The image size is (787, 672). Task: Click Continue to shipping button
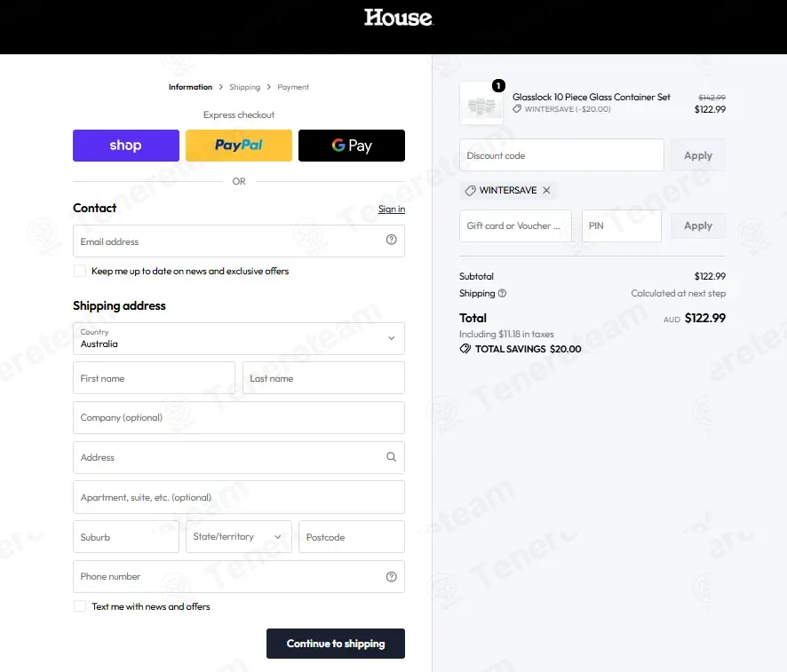[336, 644]
